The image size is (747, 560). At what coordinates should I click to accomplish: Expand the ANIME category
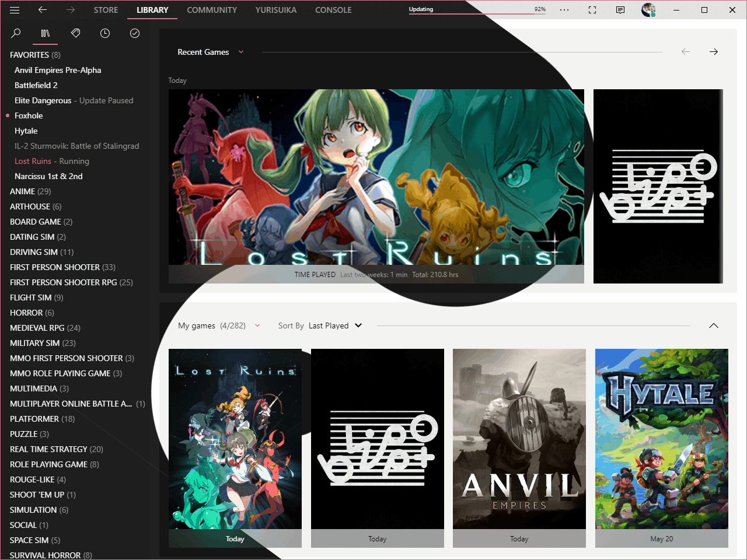(30, 191)
